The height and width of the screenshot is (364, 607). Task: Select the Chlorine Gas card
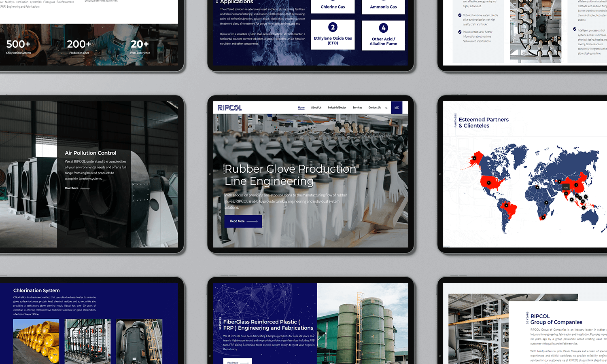tap(333, 7)
